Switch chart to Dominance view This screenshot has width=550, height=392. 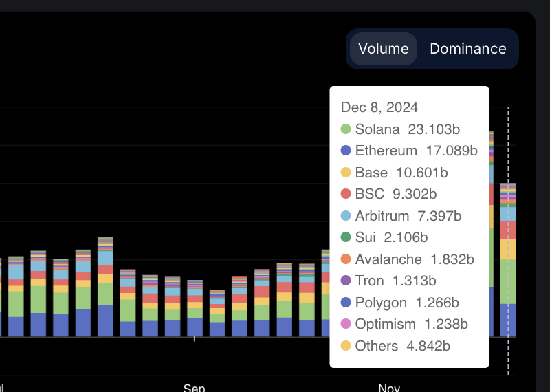click(x=468, y=49)
